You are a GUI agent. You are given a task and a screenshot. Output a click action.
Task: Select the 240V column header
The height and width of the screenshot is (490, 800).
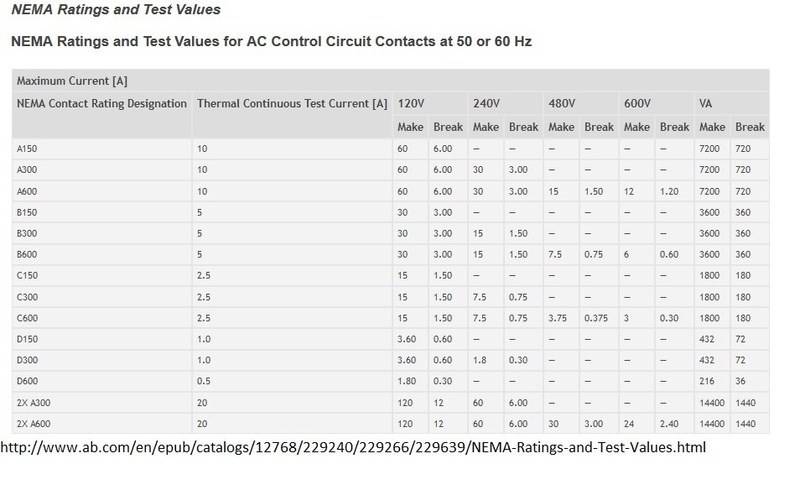(487, 103)
